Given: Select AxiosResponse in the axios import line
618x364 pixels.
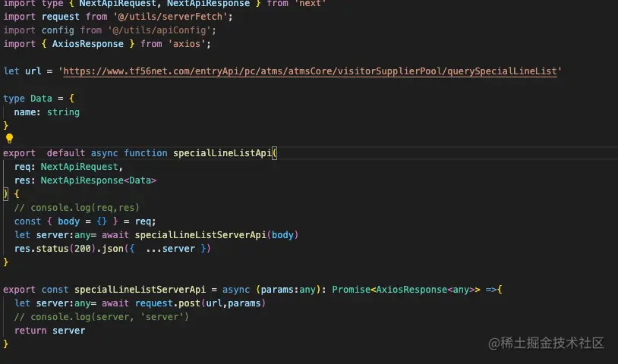Looking at the screenshot, I should (x=87, y=44).
